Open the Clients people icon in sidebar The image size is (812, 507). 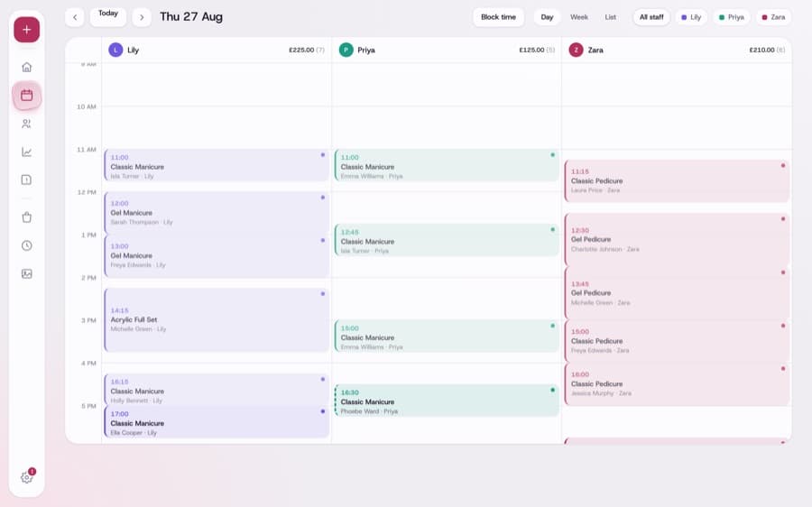tap(26, 124)
